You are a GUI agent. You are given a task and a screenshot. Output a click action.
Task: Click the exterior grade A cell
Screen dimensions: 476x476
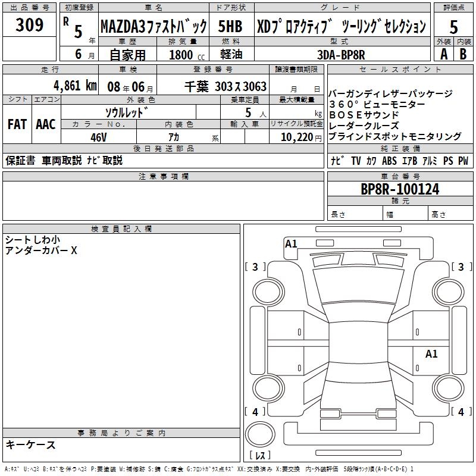click(443, 53)
